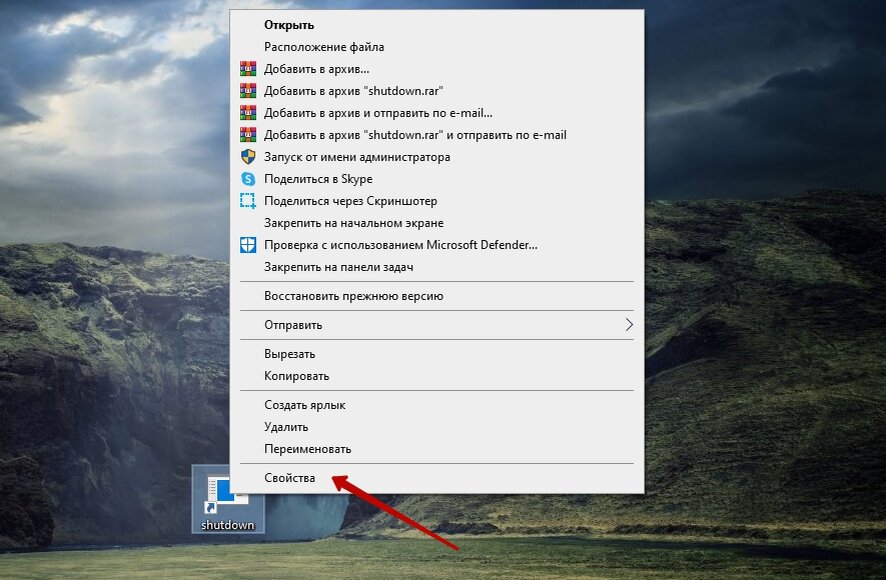Choose Добавить в архив и отправить по e-mail...

coord(436,113)
